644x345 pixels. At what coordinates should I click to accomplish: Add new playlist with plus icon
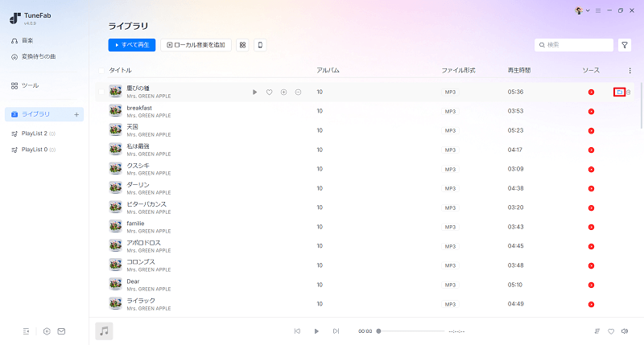tap(76, 114)
